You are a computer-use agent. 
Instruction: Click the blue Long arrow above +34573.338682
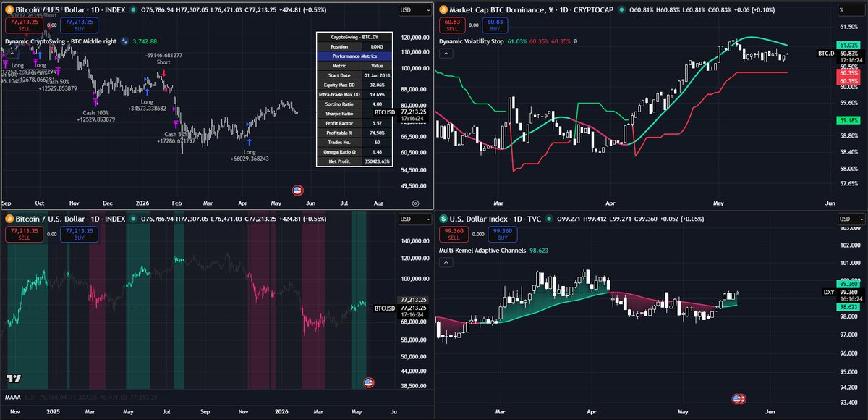[147, 91]
